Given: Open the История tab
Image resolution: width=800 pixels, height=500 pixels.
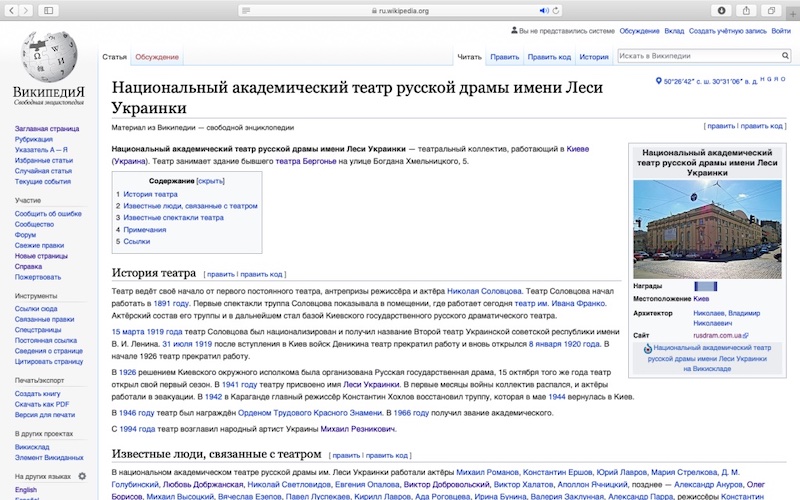Looking at the screenshot, I should tap(594, 57).
